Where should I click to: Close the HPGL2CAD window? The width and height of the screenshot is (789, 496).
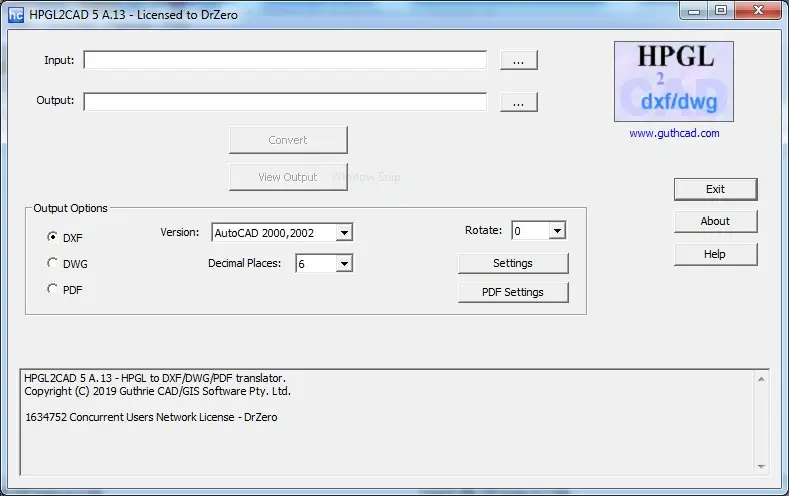[759, 11]
